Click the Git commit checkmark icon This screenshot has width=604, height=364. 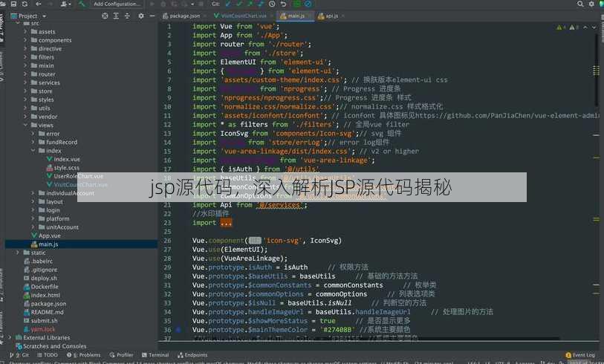[240, 4]
